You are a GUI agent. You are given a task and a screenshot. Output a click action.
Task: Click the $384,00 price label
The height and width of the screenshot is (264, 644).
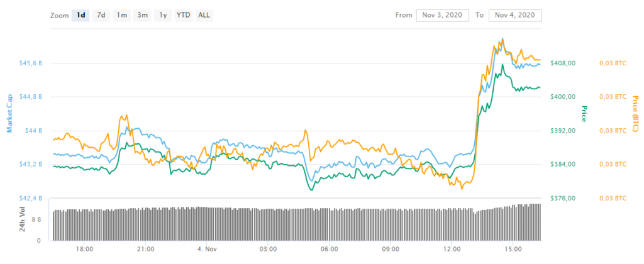pyautogui.click(x=563, y=164)
